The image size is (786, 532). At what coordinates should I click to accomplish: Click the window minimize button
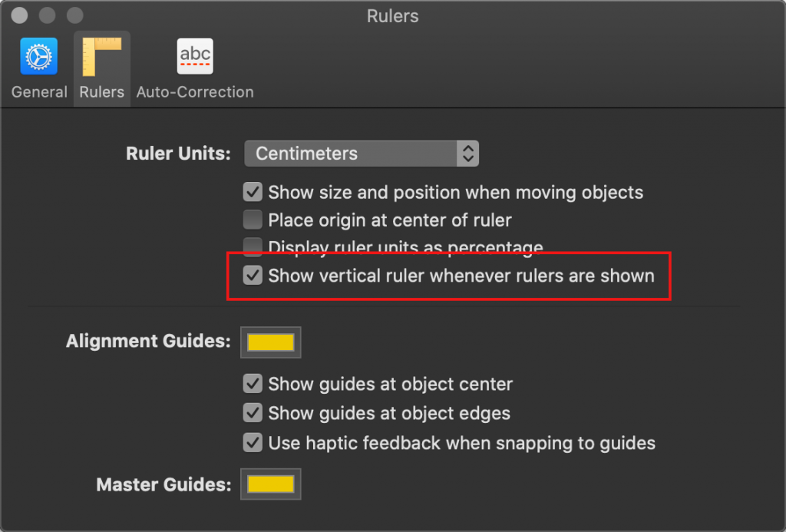[x=47, y=15]
